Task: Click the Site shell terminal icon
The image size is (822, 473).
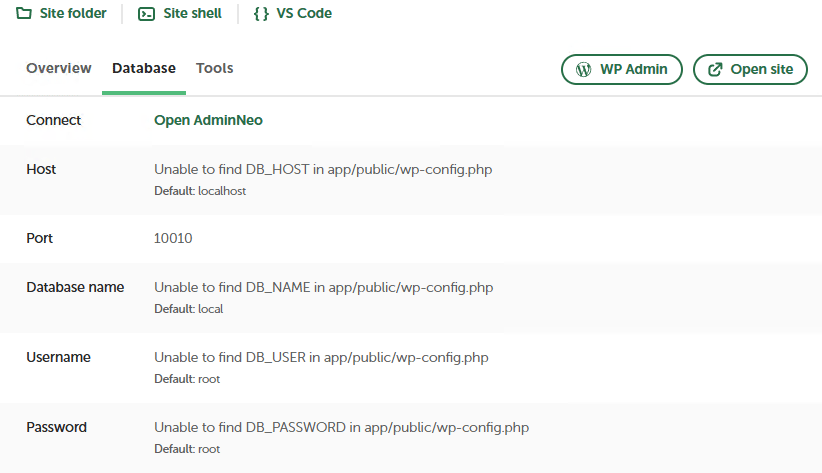Action: [147, 14]
